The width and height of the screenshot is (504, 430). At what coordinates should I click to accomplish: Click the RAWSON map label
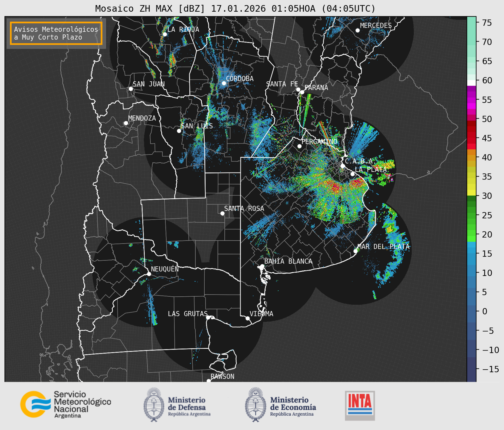[222, 376]
